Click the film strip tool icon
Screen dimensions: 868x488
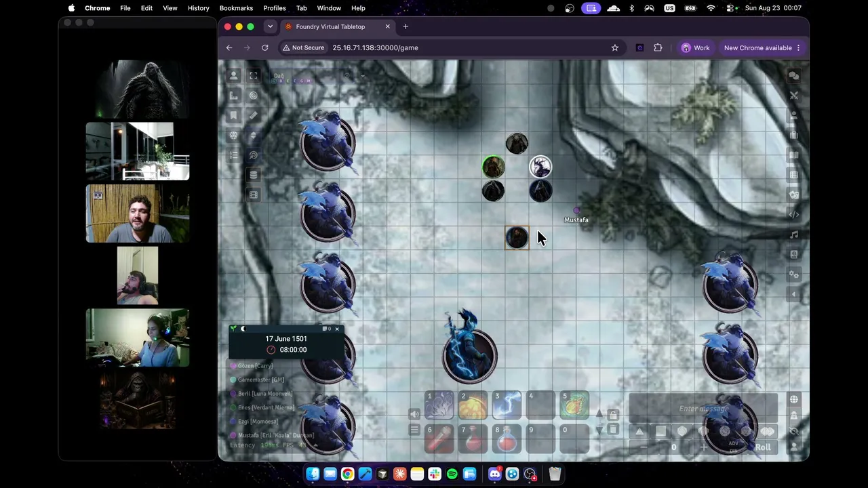coord(254,195)
